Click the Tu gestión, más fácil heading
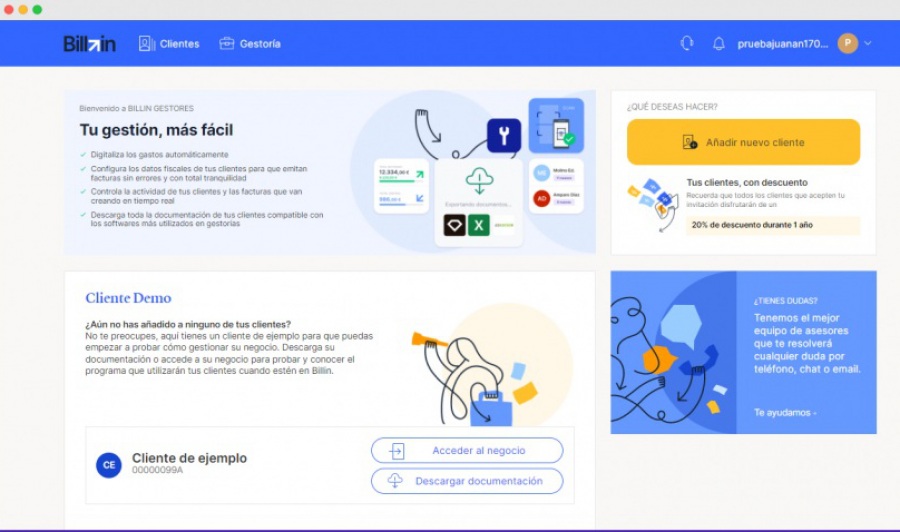This screenshot has width=900, height=532. point(156,130)
